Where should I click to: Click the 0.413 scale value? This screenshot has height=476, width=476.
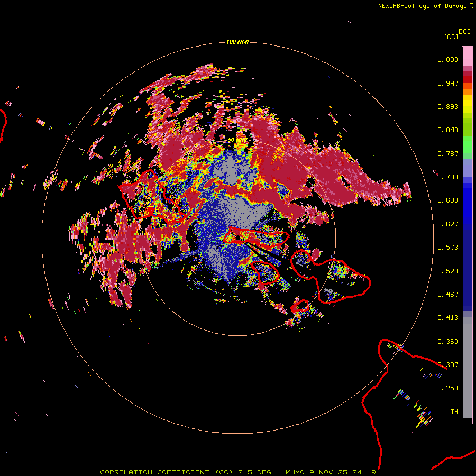pyautogui.click(x=448, y=318)
